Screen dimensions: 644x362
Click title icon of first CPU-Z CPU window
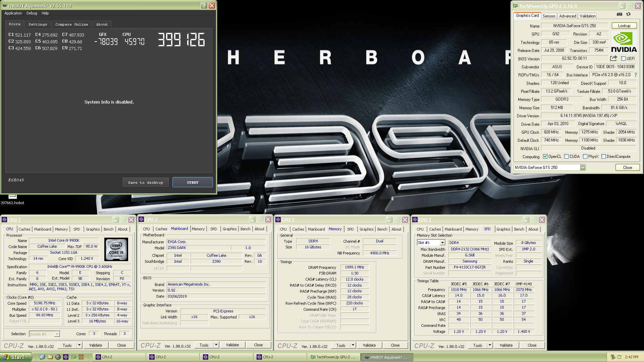coord(4,220)
